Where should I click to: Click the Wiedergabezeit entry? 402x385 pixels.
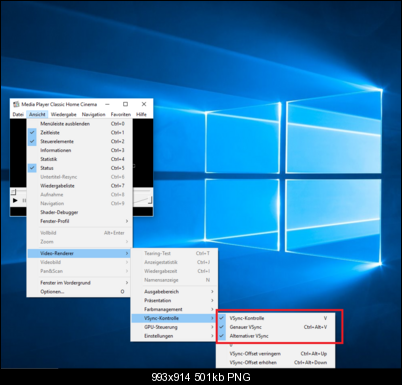[174, 271]
